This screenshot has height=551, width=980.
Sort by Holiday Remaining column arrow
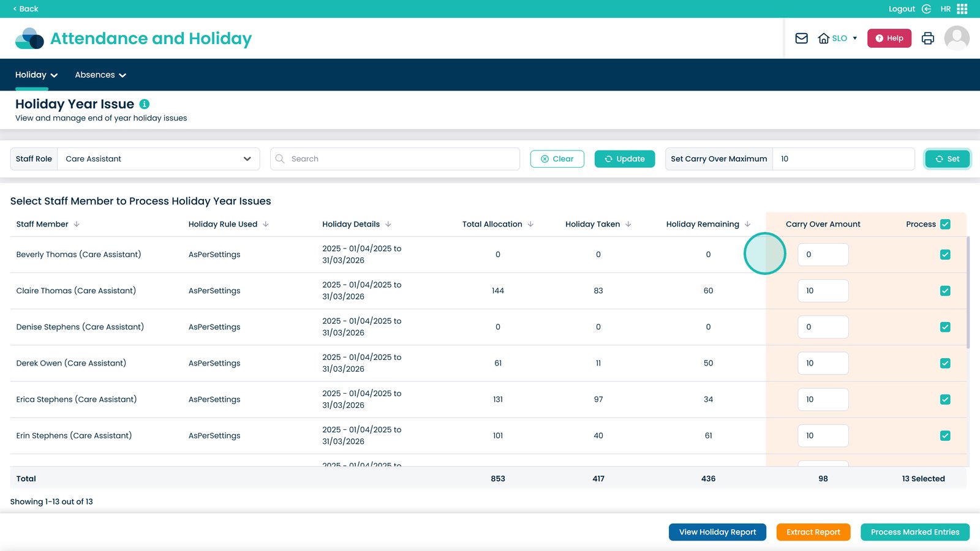pyautogui.click(x=747, y=224)
